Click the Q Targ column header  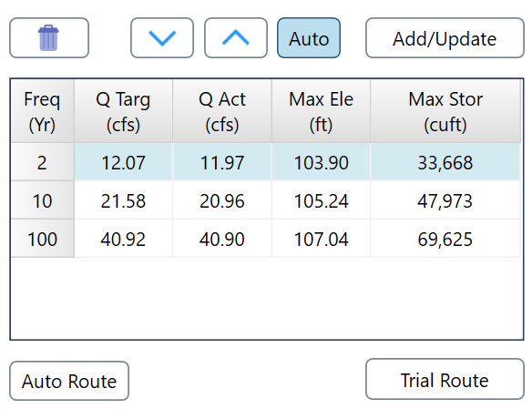point(124,111)
